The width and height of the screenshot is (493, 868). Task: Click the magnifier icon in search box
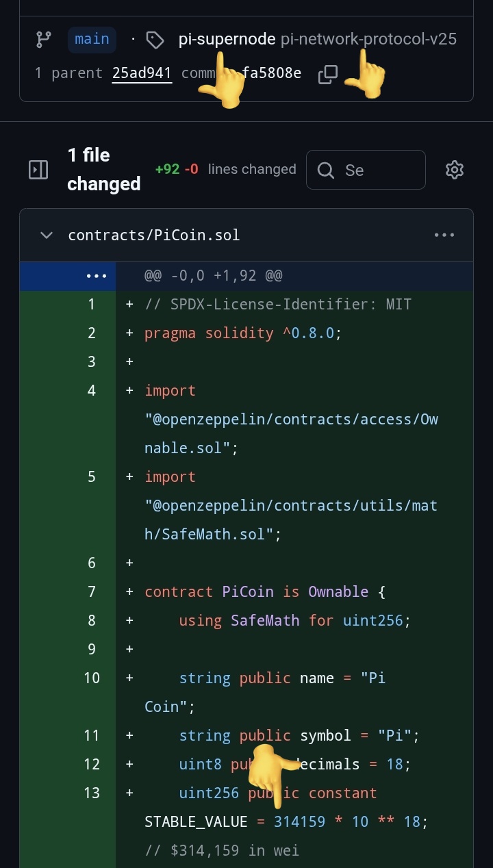click(x=326, y=170)
